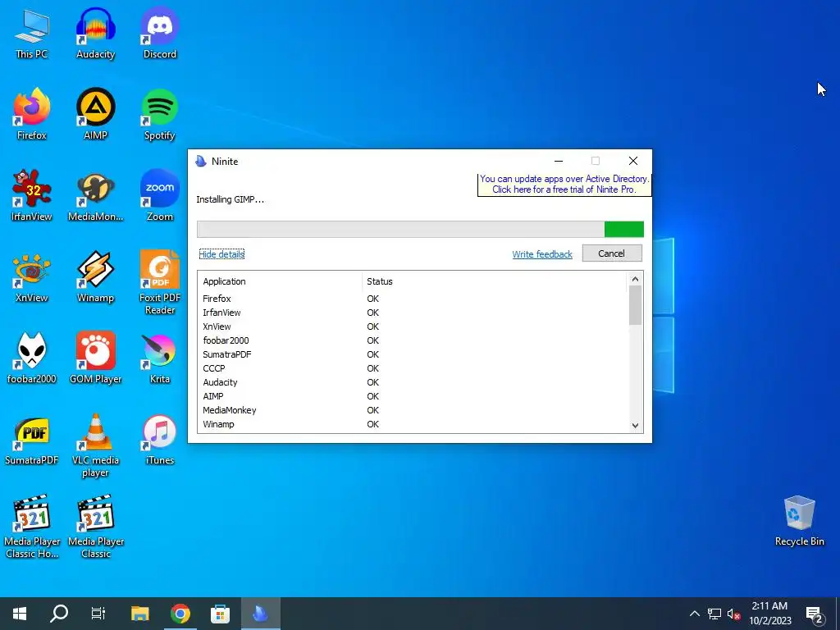
Task: Click the Ninite taskbar button
Action: coord(260,614)
